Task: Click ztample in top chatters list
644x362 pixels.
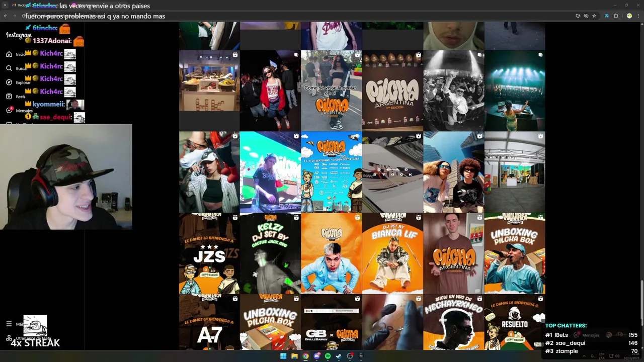Action: tap(567, 351)
